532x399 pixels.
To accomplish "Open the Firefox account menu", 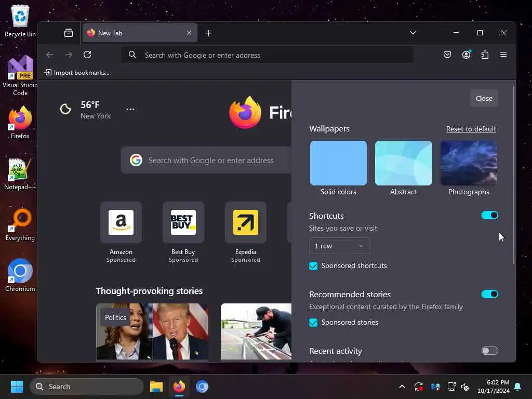I will tap(467, 55).
